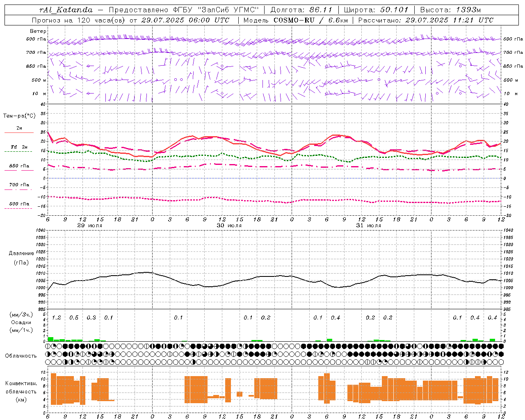Click the Давление axis label
This screenshot has height=420, width=525.
(21, 253)
